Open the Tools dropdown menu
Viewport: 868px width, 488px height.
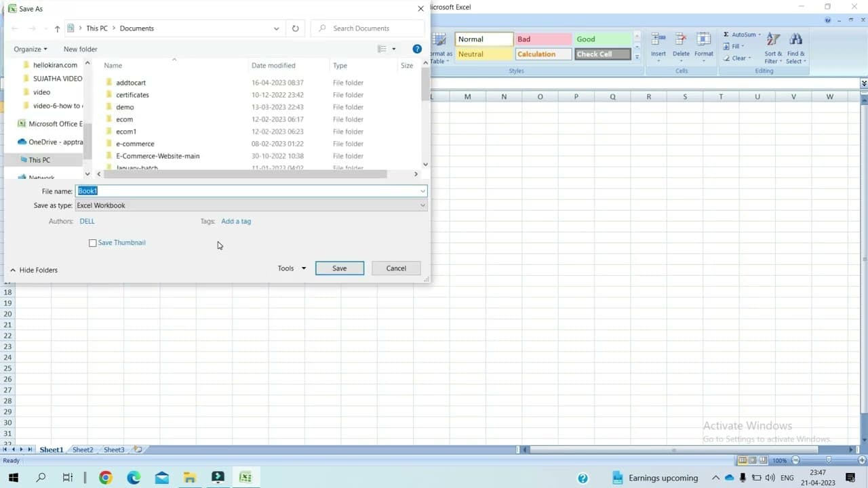(292, 268)
